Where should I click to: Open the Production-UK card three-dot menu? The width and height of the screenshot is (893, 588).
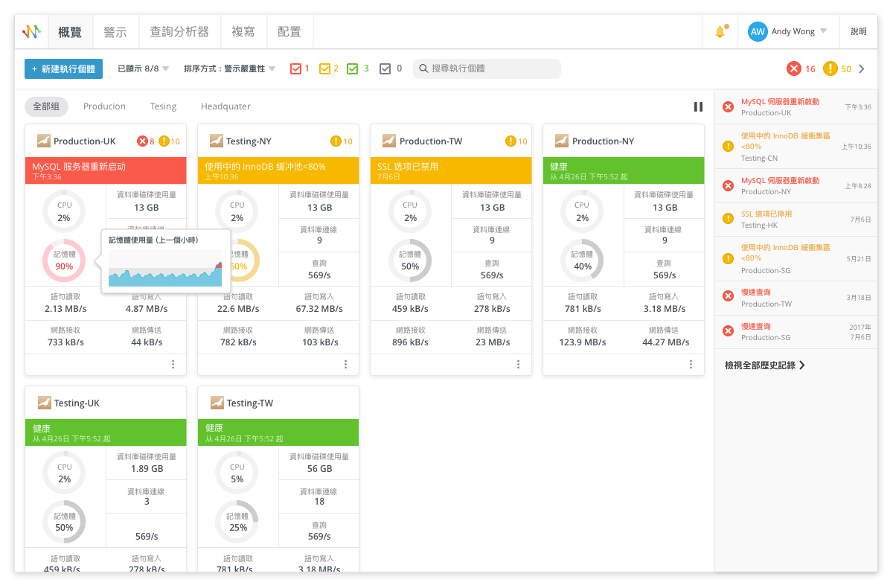(173, 364)
